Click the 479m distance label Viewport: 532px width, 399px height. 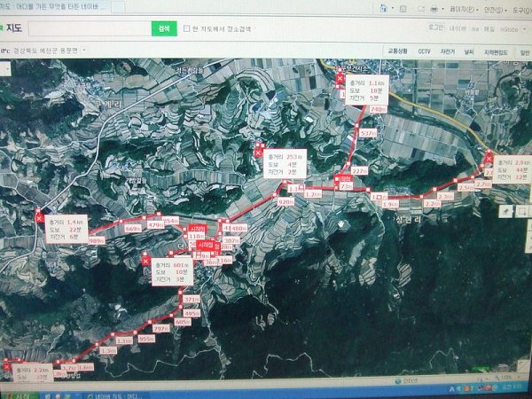pyautogui.click(x=156, y=225)
